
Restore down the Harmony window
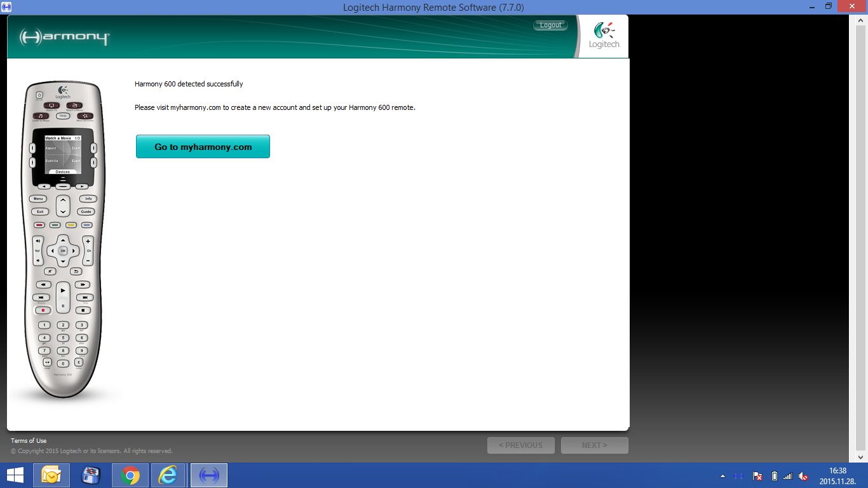(828, 6)
